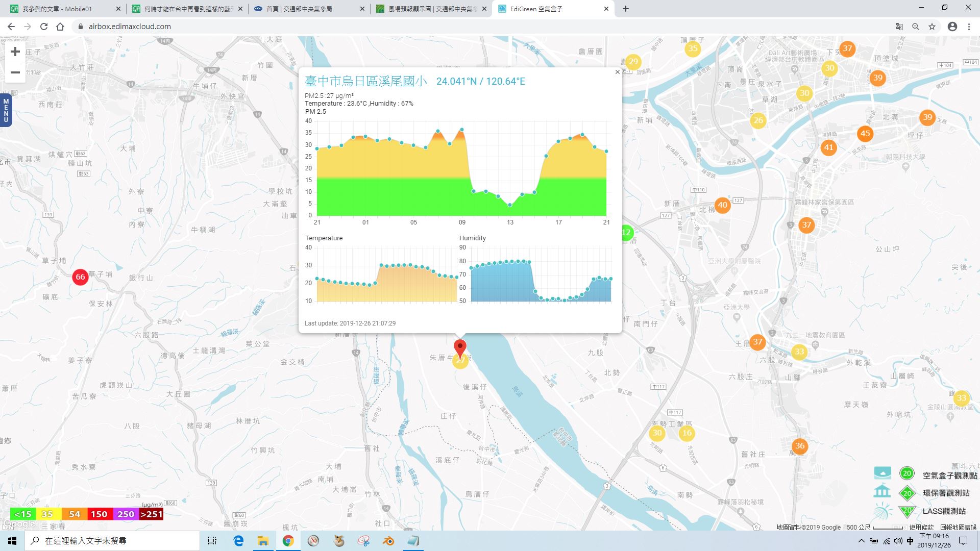The image size is (980, 551).
Task: Select the yellow 16 sensor marker
Action: (687, 433)
